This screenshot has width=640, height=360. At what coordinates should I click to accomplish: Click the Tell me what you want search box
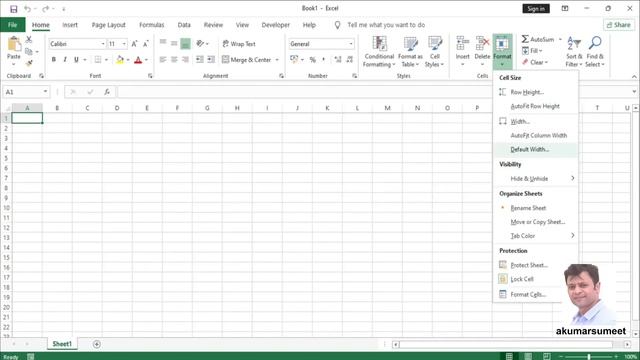point(386,25)
